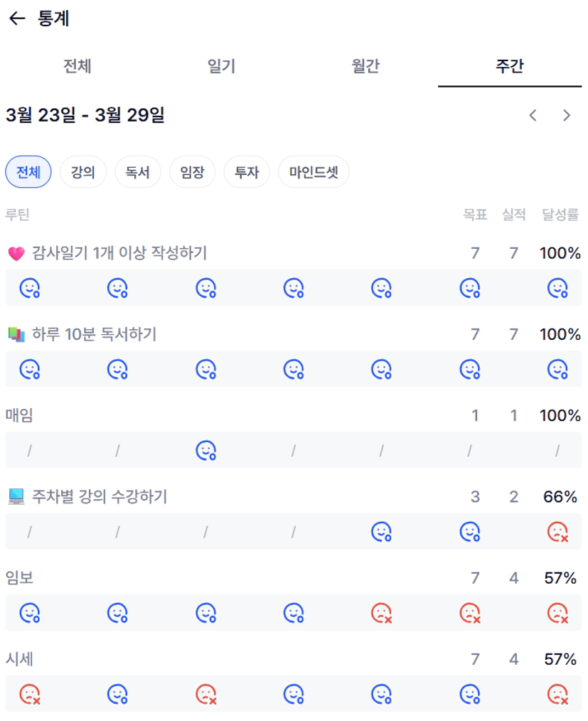This screenshot has width=588, height=721.
Task: Click laptop icon beside 주차별 강의 수강하기
Action: pyautogui.click(x=16, y=496)
